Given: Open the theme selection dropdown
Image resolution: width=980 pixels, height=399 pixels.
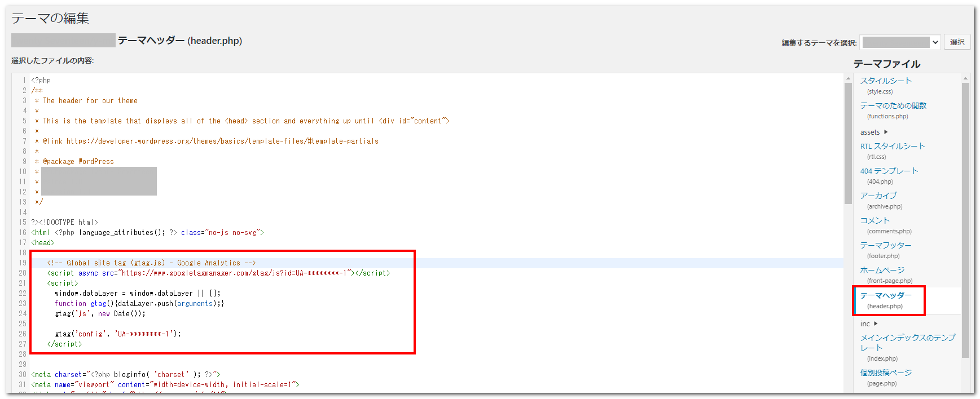Looking at the screenshot, I should [900, 42].
